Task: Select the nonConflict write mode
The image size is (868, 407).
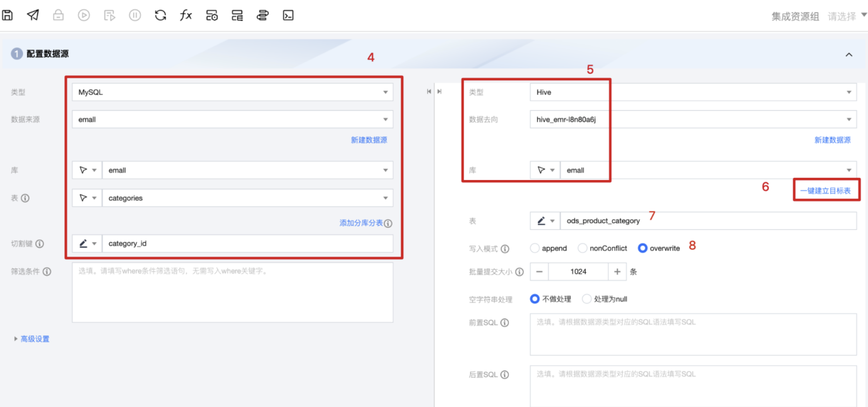Action: [583, 248]
